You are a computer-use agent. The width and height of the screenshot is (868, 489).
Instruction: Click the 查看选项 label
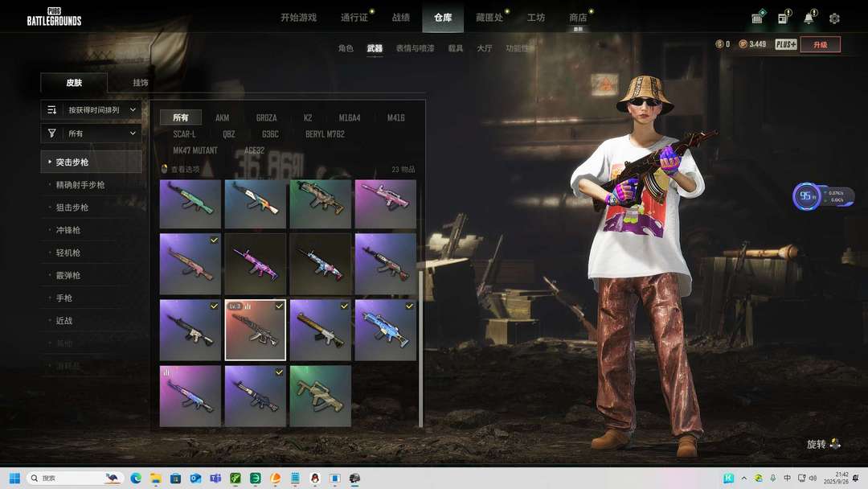185,169
